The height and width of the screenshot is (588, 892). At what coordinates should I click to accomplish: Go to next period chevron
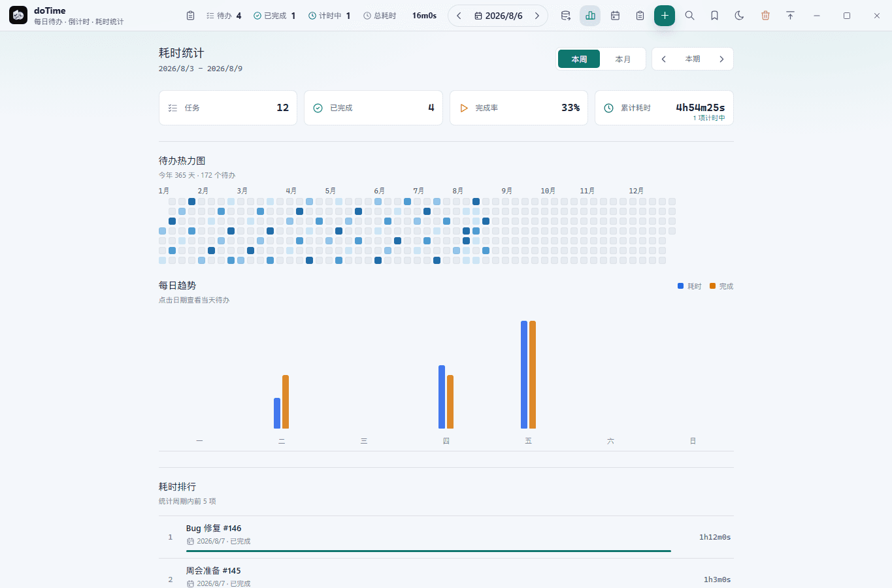(721, 59)
